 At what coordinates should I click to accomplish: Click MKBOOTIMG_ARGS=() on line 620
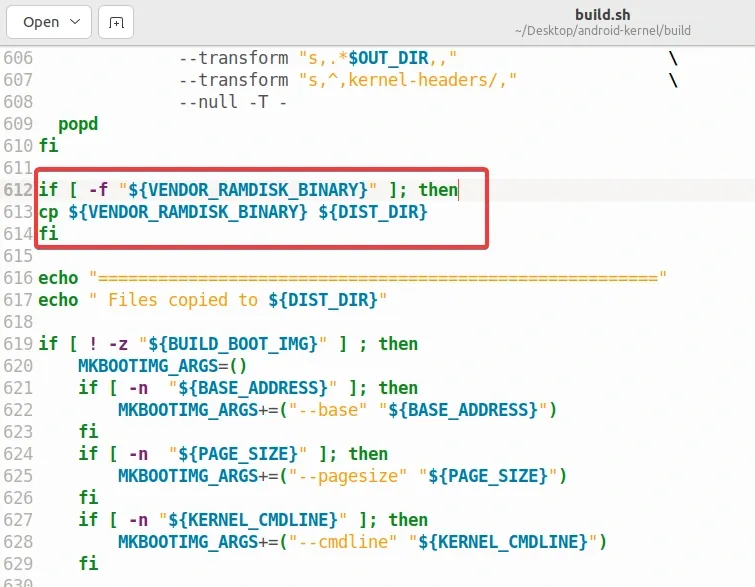tap(162, 366)
